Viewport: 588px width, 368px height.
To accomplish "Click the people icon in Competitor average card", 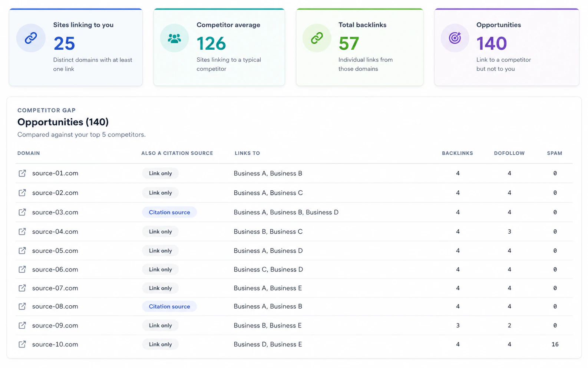I will coord(174,38).
